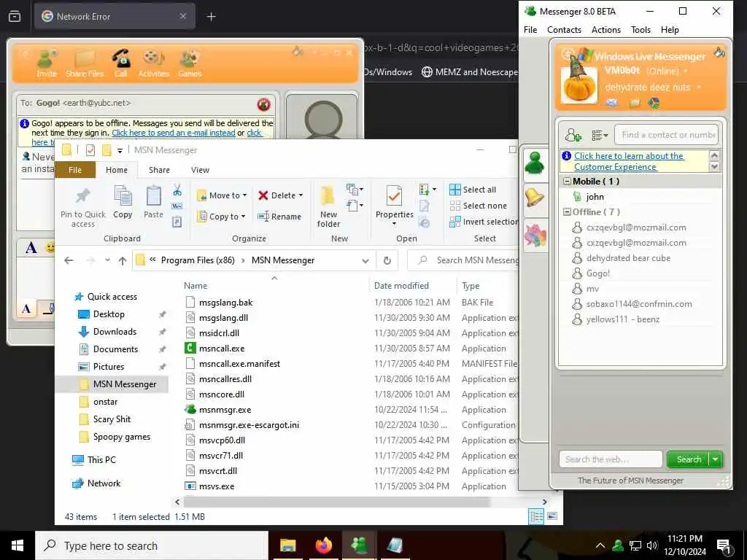This screenshot has height=560, width=747.
Task: Open the Help menu in Messenger
Action: [670, 29]
